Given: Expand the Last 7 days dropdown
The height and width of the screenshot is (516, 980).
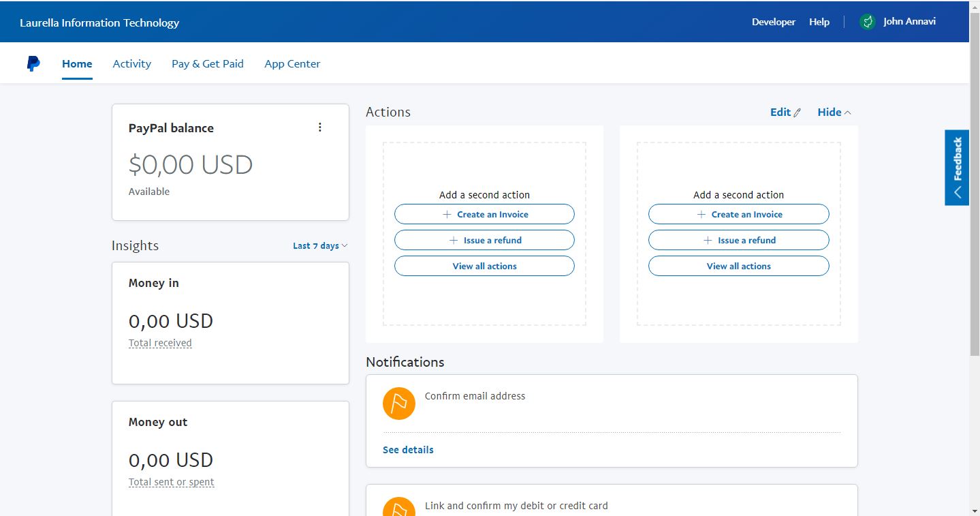Looking at the screenshot, I should 320,245.
